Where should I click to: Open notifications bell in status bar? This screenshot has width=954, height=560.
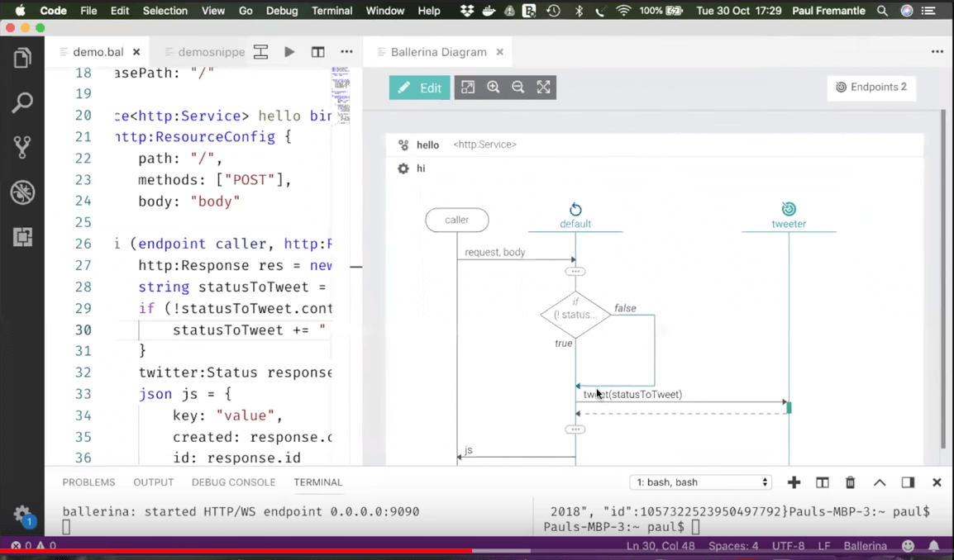pyautogui.click(x=934, y=545)
